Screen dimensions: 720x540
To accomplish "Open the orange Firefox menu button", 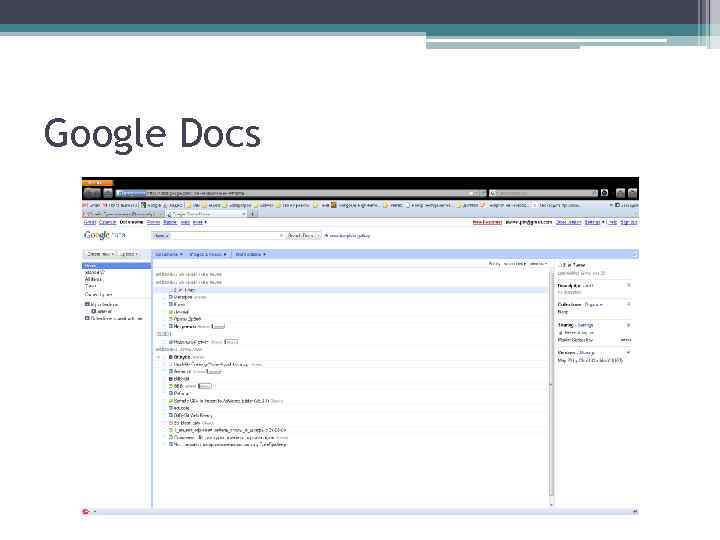I will tap(97, 182).
